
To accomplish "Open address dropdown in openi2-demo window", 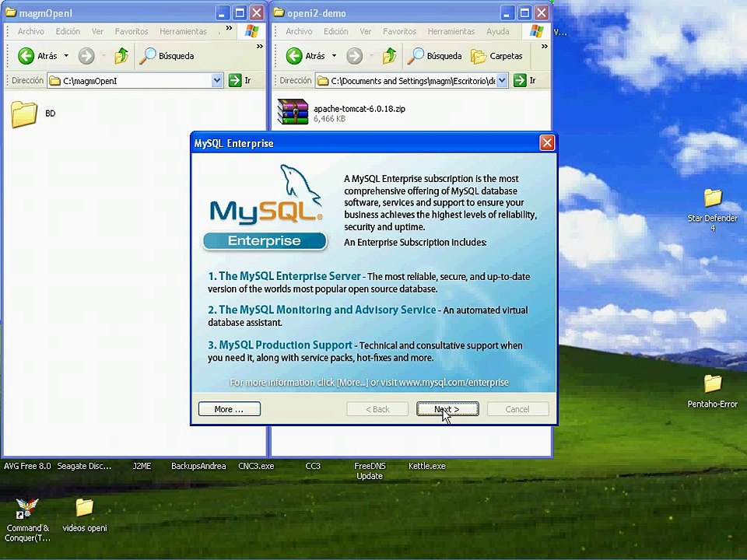I will pos(502,80).
